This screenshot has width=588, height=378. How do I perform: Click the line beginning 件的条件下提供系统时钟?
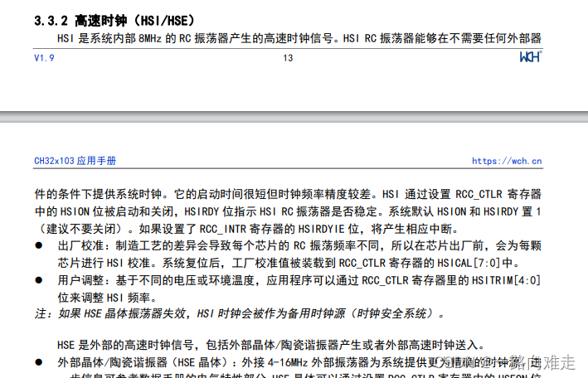click(288, 194)
